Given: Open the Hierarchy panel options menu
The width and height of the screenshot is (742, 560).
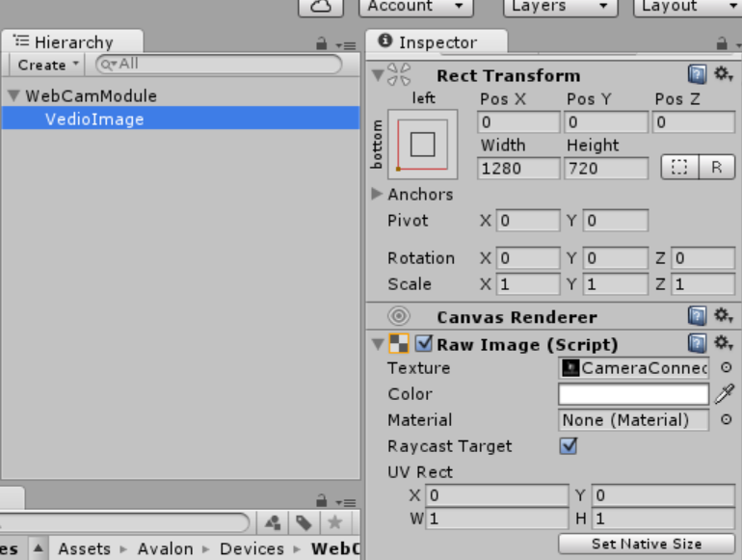Looking at the screenshot, I should coord(346,45).
